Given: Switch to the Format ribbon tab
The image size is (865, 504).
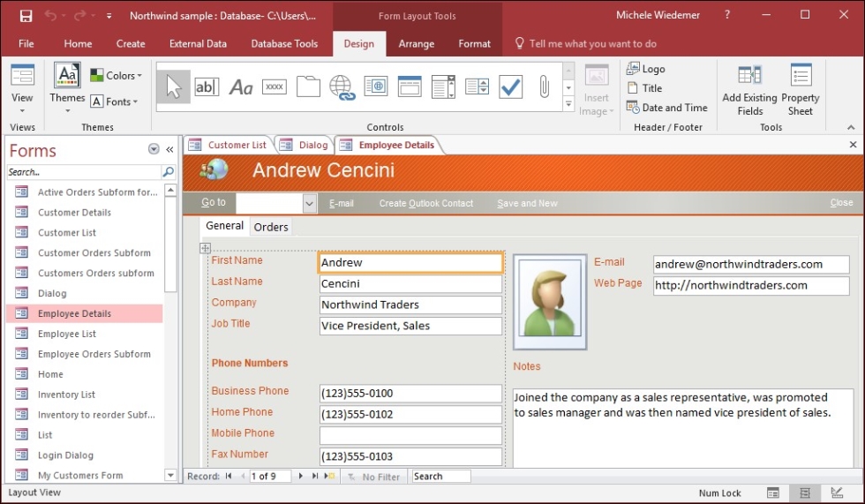Looking at the screenshot, I should click(x=474, y=43).
